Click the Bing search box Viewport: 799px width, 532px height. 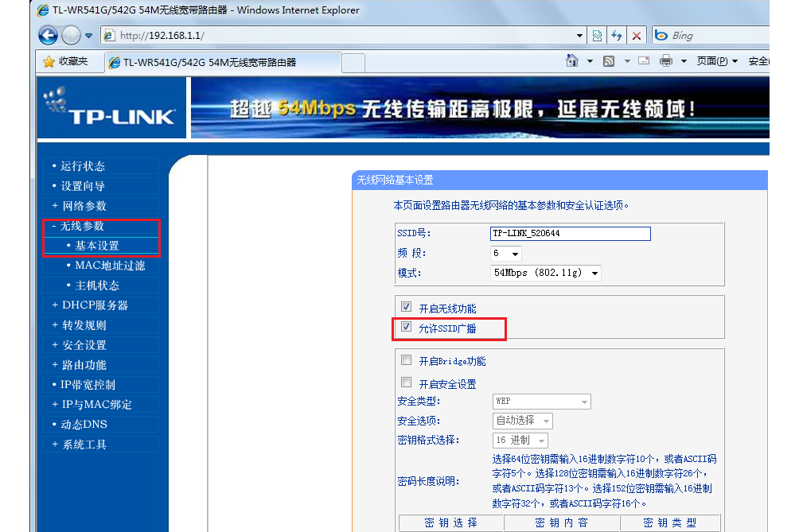(x=711, y=36)
